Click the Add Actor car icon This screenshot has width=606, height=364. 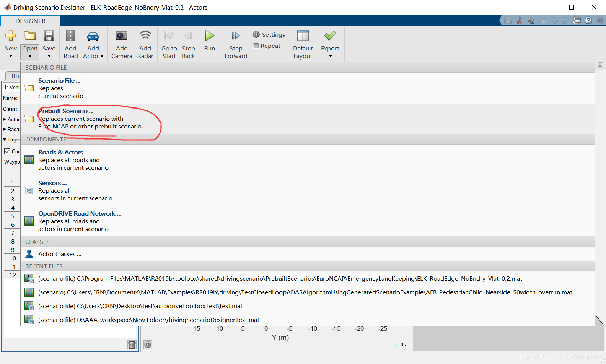(x=93, y=37)
